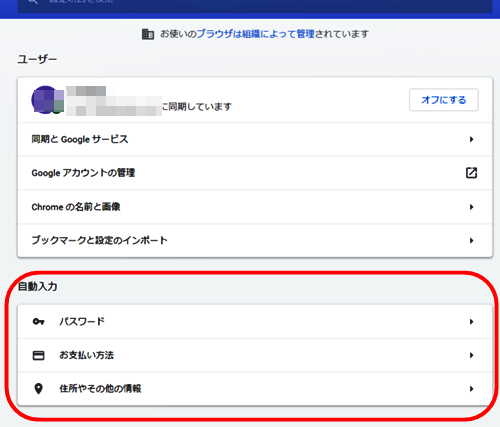Expand the パスワード row arrow
Viewport: 500px width, 427px height.
coord(471,322)
